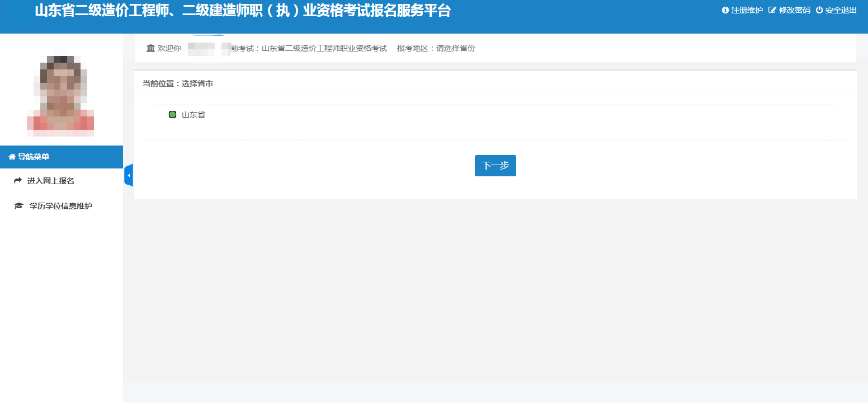The height and width of the screenshot is (408, 868).
Task: Click the 山东省 label text
Action: click(194, 115)
